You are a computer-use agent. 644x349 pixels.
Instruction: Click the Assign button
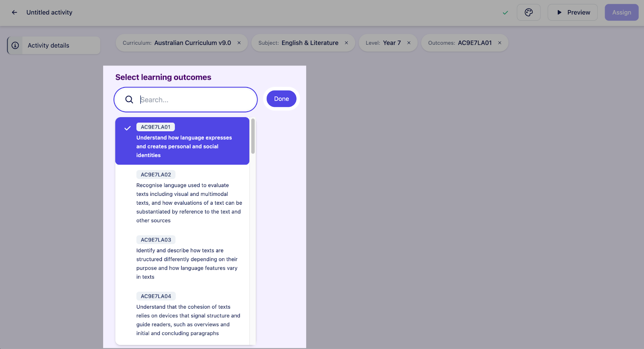[621, 12]
